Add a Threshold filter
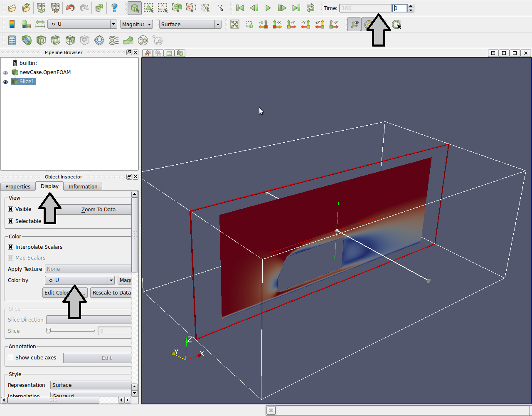Screen dimensions: 532x416 click(x=70, y=40)
